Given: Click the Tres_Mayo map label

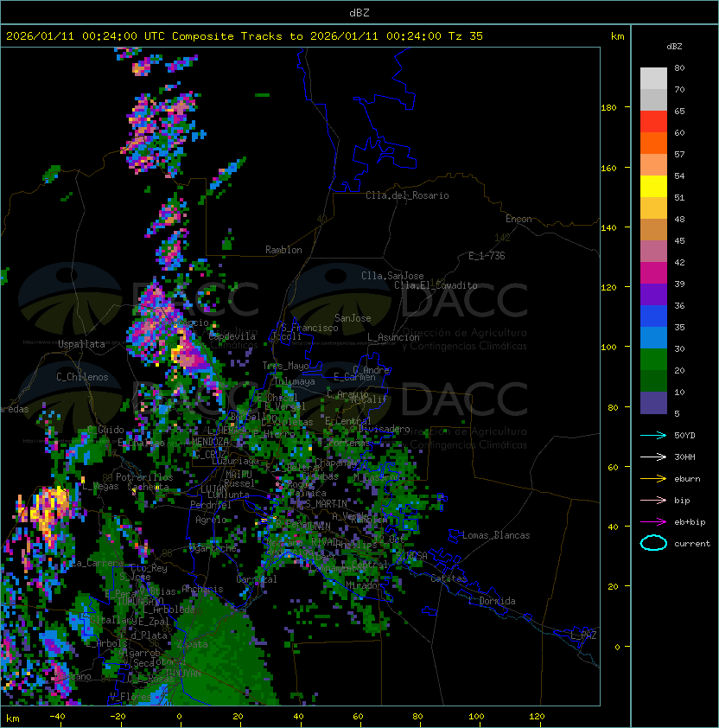Looking at the screenshot, I should click(x=285, y=366).
